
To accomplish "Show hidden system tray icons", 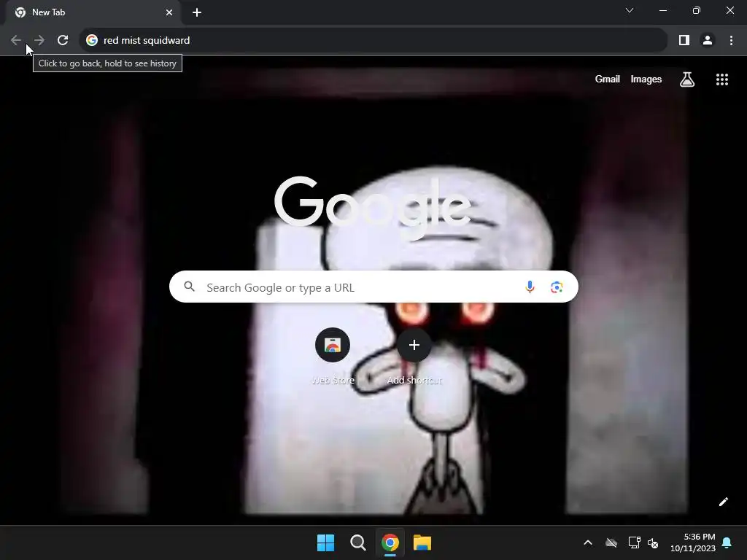I will click(x=588, y=542).
